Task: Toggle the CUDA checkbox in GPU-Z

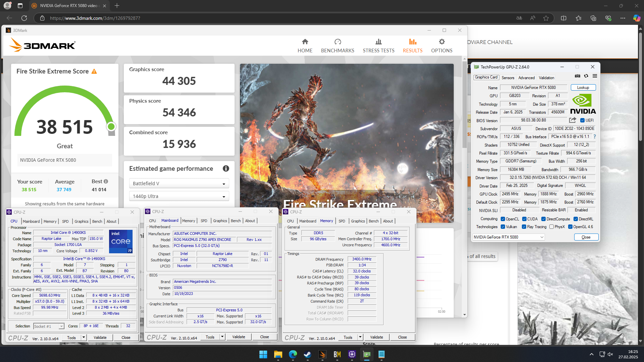Action: point(524,219)
